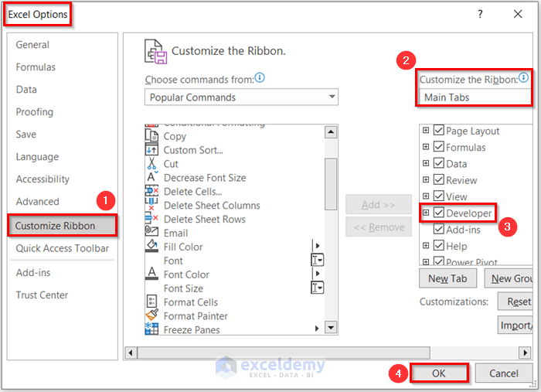The image size is (541, 392).
Task: Select the Customize Ribbon category
Action: coord(63,226)
